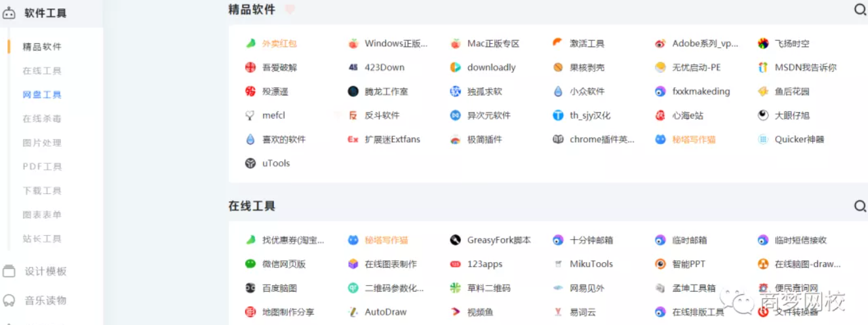This screenshot has width=868, height=325.
Task: Click the Adobe系列 icon
Action: [x=660, y=43]
